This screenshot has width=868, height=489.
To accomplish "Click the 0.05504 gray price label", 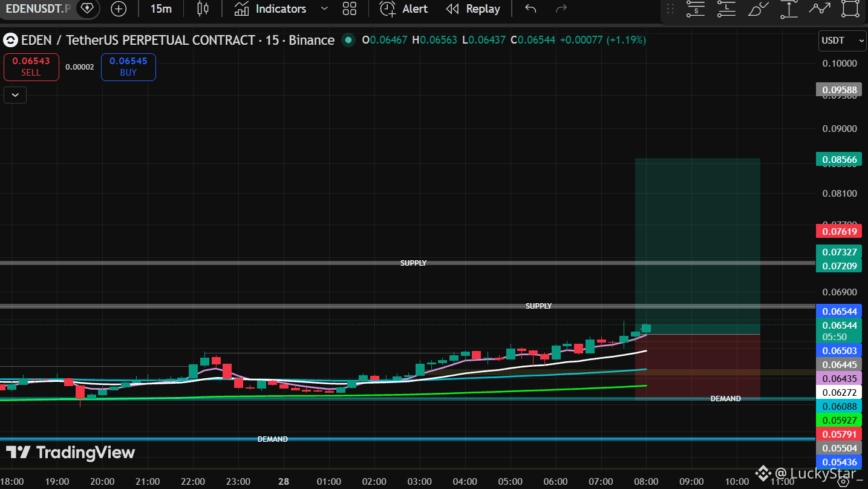I will tap(838, 448).
